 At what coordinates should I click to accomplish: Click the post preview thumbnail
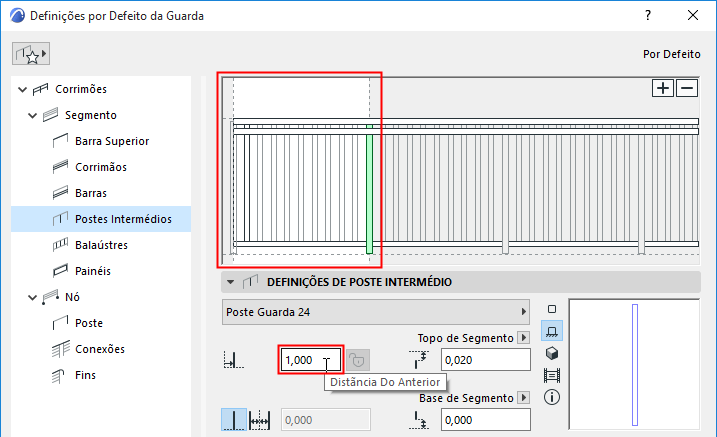(634, 364)
